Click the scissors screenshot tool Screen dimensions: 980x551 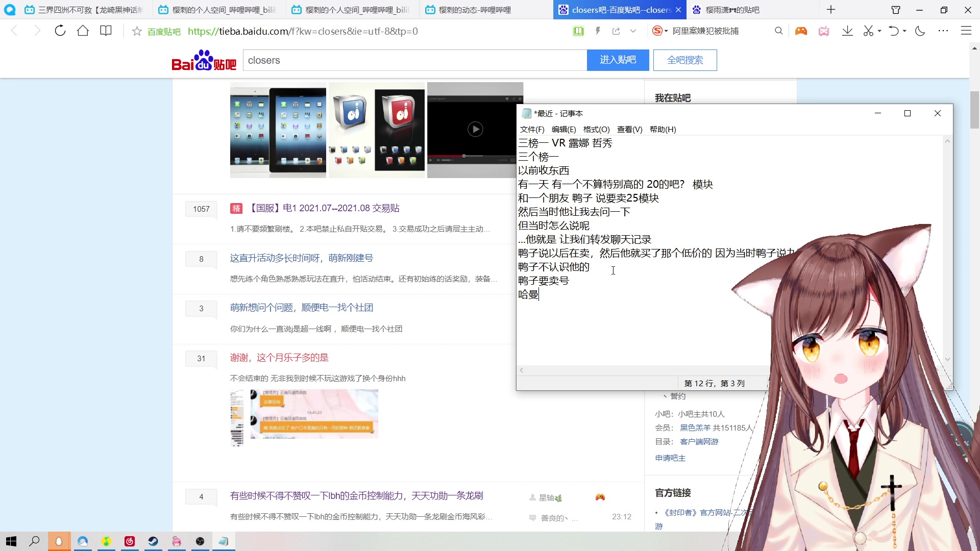coord(868,31)
